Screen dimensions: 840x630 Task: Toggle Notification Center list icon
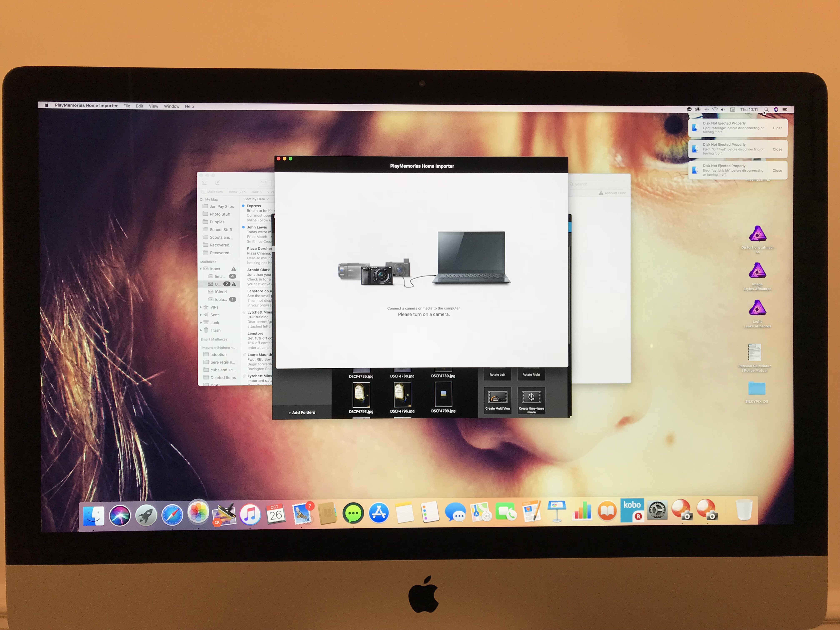coord(785,110)
